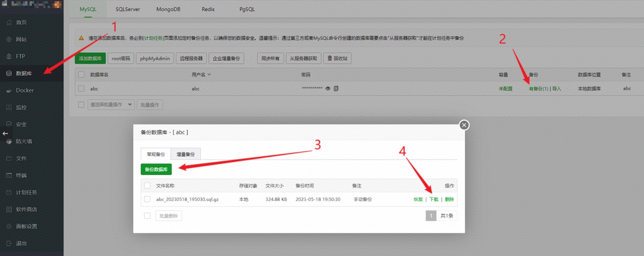Toggle select-all checkbox in database table header
This screenshot has width=644, height=256.
pos(81,75)
